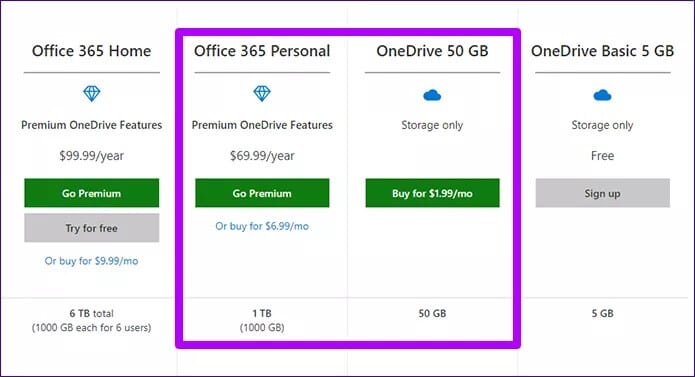Click Go Premium for Office 365 Personal
Image resolution: width=695 pixels, height=377 pixels.
click(x=262, y=193)
